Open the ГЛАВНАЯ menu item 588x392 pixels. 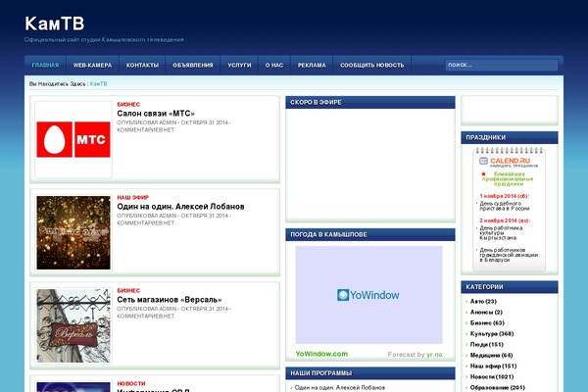tap(45, 66)
